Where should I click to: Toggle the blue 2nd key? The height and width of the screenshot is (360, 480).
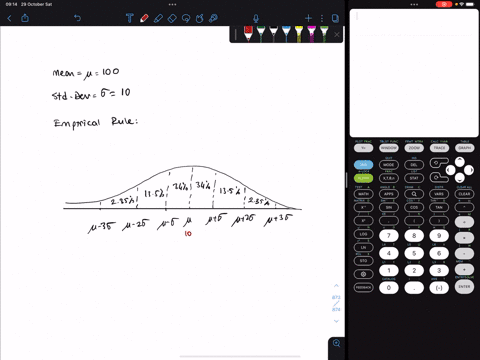[x=363, y=165]
